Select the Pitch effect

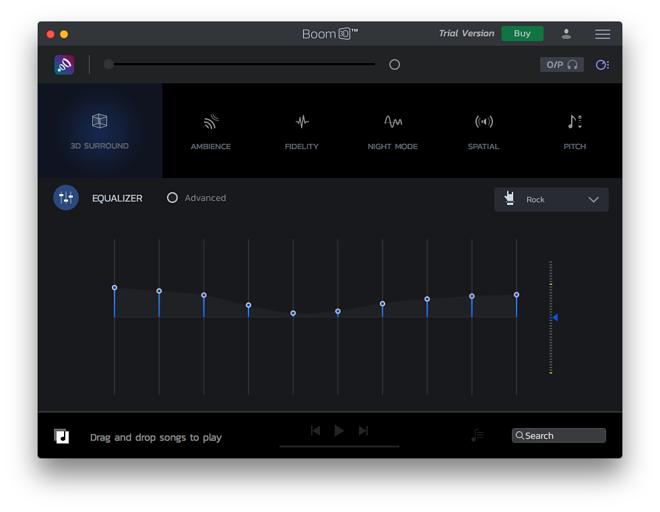574,131
